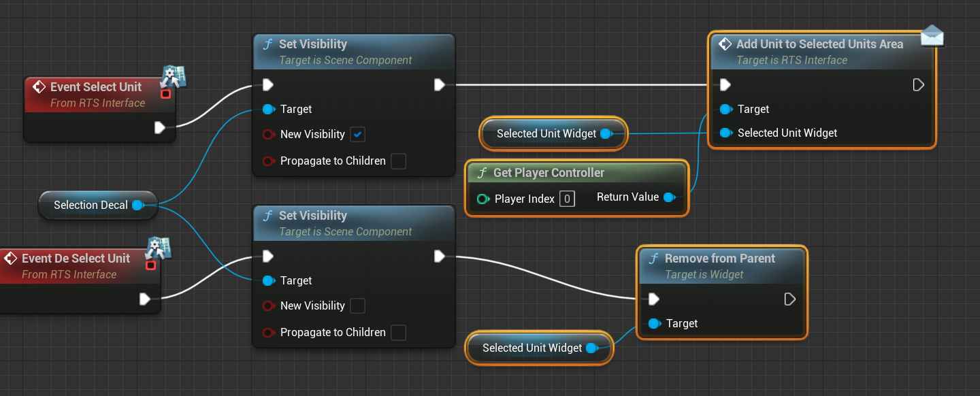Click Selected Unit Widget pin on Add Unit node
The image size is (980, 396).
[x=726, y=133]
